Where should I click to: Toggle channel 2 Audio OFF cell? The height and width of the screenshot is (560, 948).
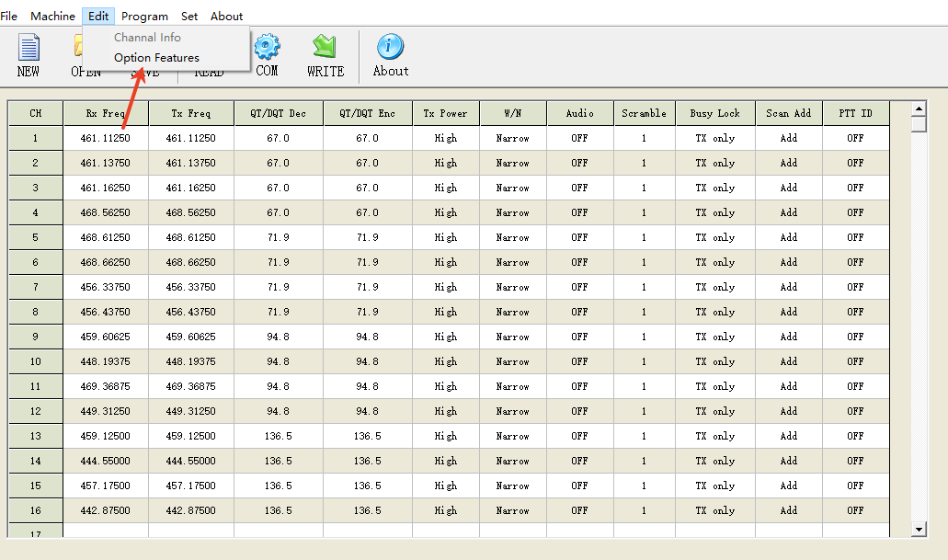[x=579, y=163]
